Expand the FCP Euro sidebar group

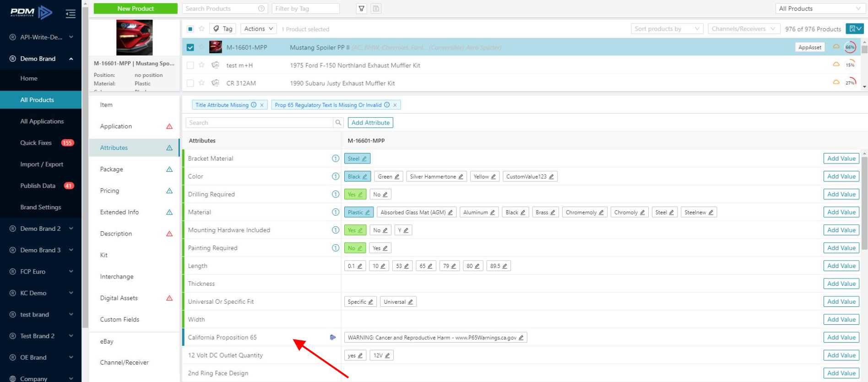(41, 272)
